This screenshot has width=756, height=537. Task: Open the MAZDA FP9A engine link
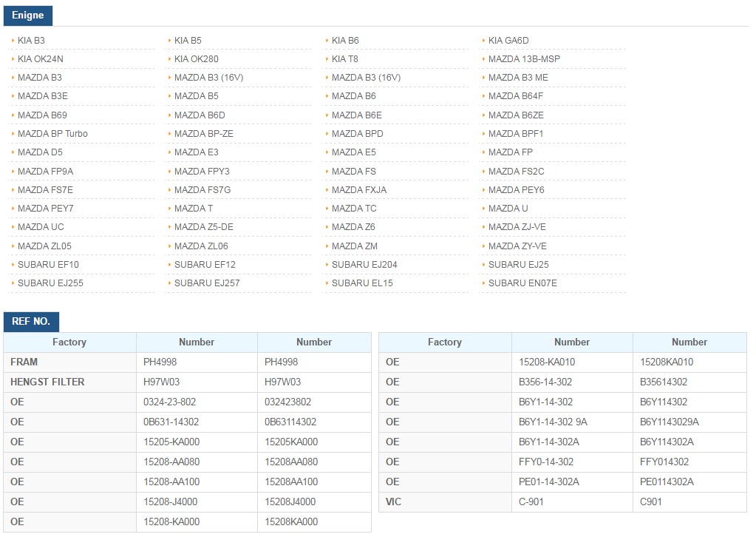[x=45, y=172]
